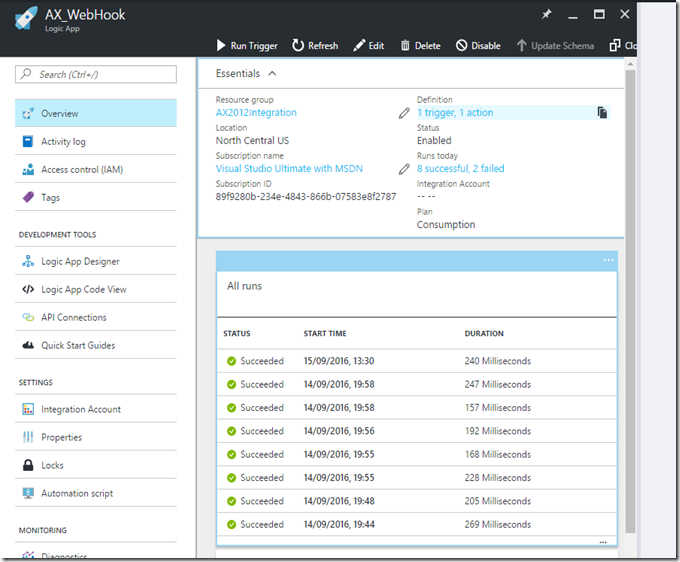680x562 pixels.
Task: Open Logic App Code View
Action: click(83, 290)
